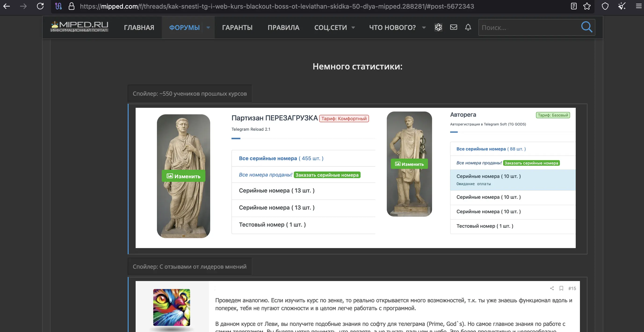Open post number #15 permalink
644x332 pixels.
(x=572, y=288)
